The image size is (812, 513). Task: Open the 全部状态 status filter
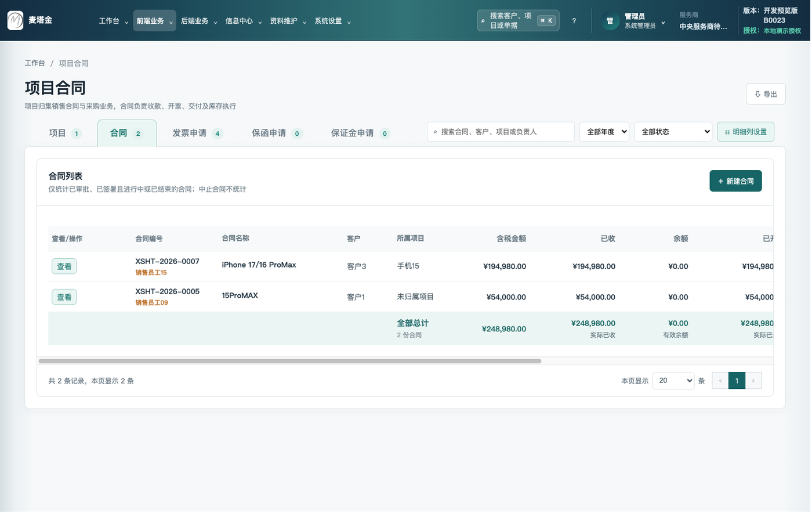click(675, 132)
